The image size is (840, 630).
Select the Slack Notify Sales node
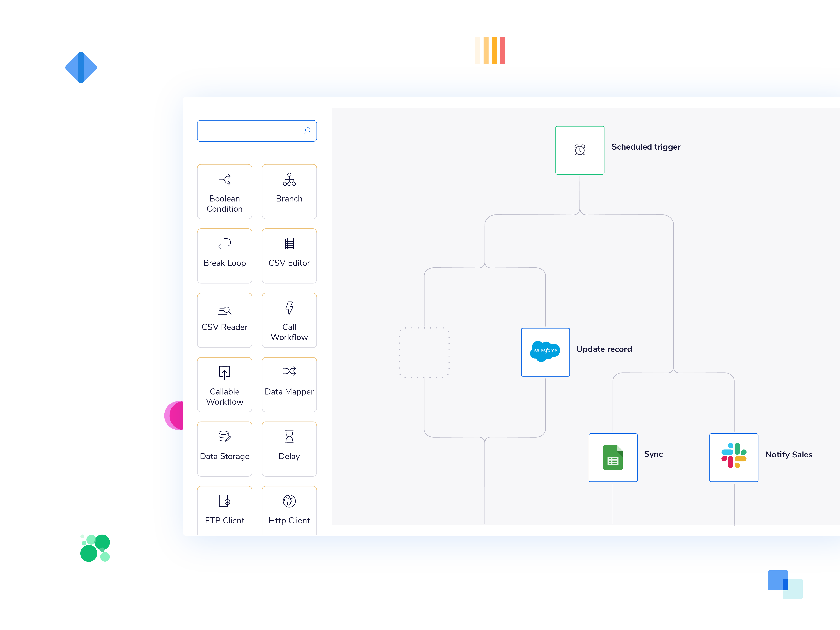tap(733, 455)
